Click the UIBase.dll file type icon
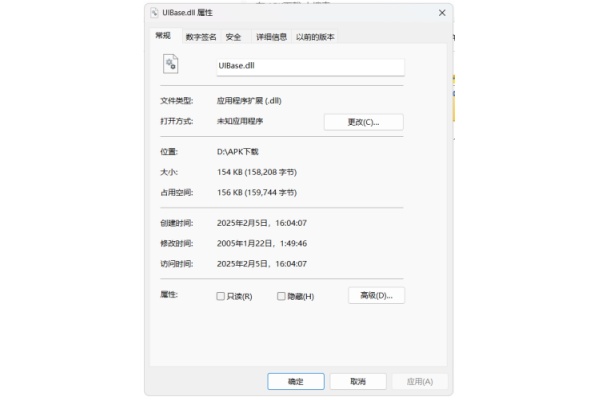600x400 pixels. (x=171, y=65)
